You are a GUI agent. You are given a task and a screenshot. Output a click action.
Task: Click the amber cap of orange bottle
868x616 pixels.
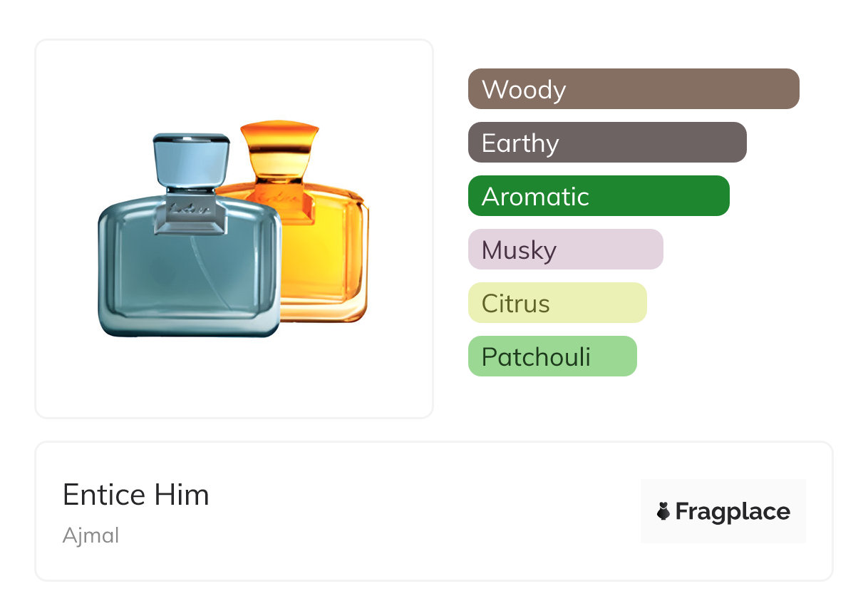279,146
